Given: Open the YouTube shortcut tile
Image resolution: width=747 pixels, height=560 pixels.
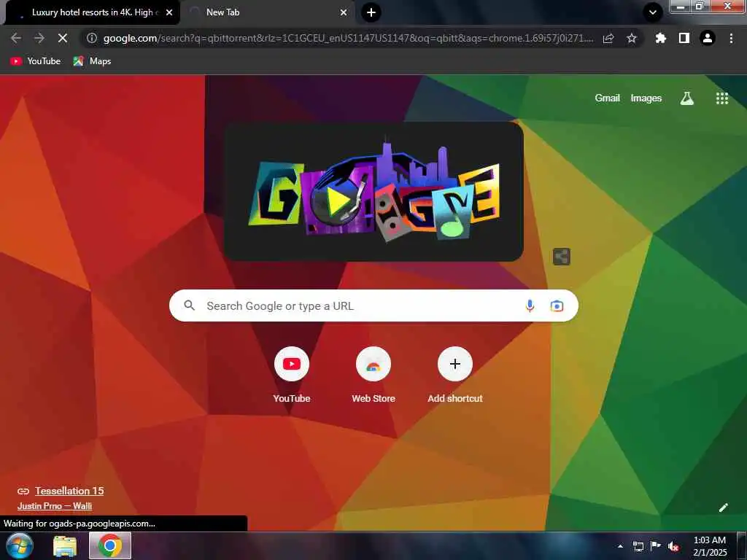Looking at the screenshot, I should [292, 376].
